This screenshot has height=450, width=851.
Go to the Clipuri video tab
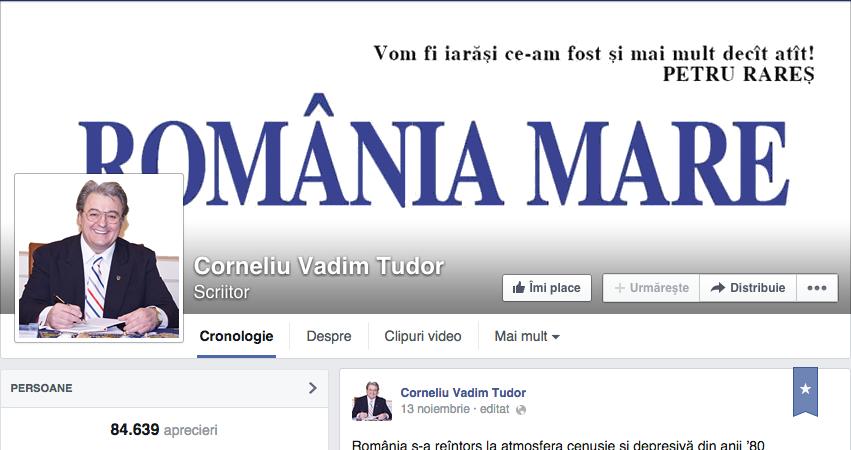423,336
